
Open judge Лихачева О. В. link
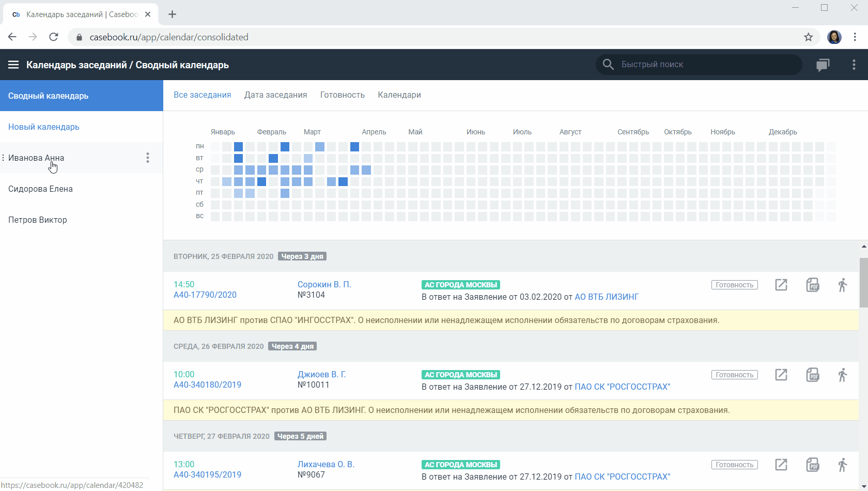click(326, 465)
